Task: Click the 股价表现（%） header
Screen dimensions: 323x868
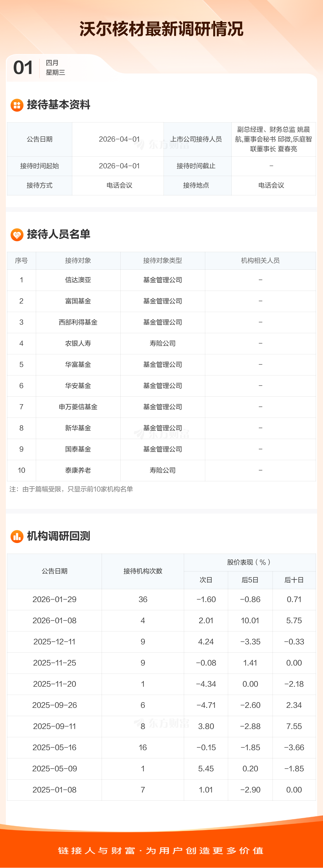Action: [249, 562]
